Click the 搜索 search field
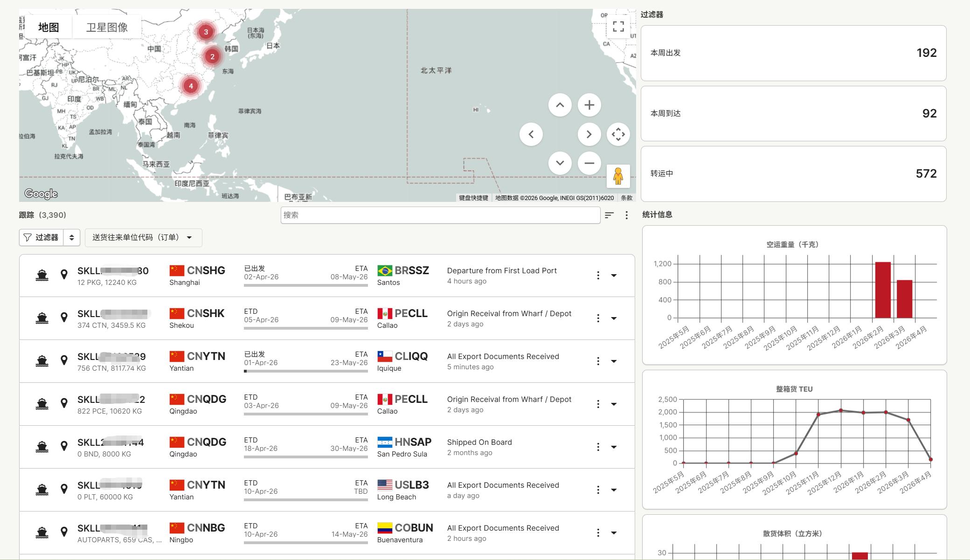Screen dimensions: 970x560 pos(440,215)
